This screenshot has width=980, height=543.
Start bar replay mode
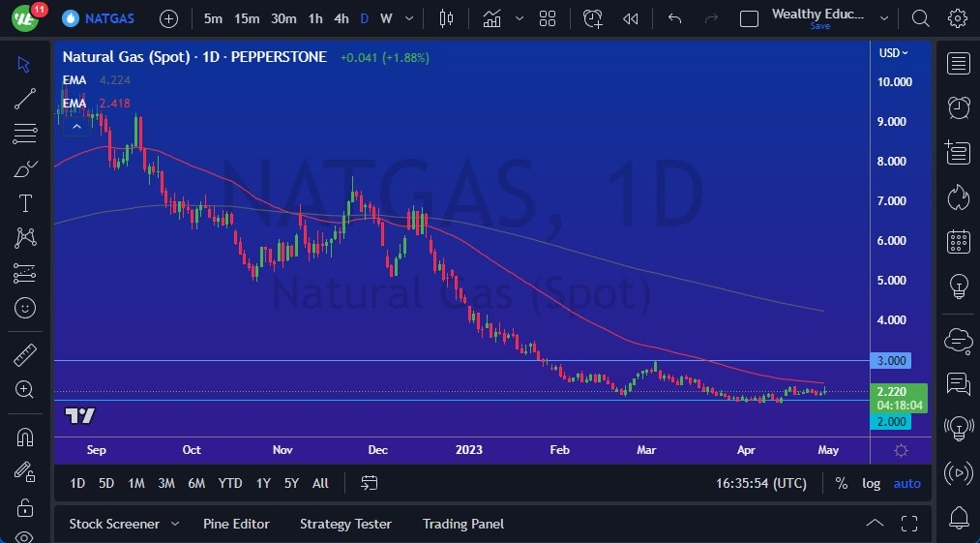pos(630,18)
